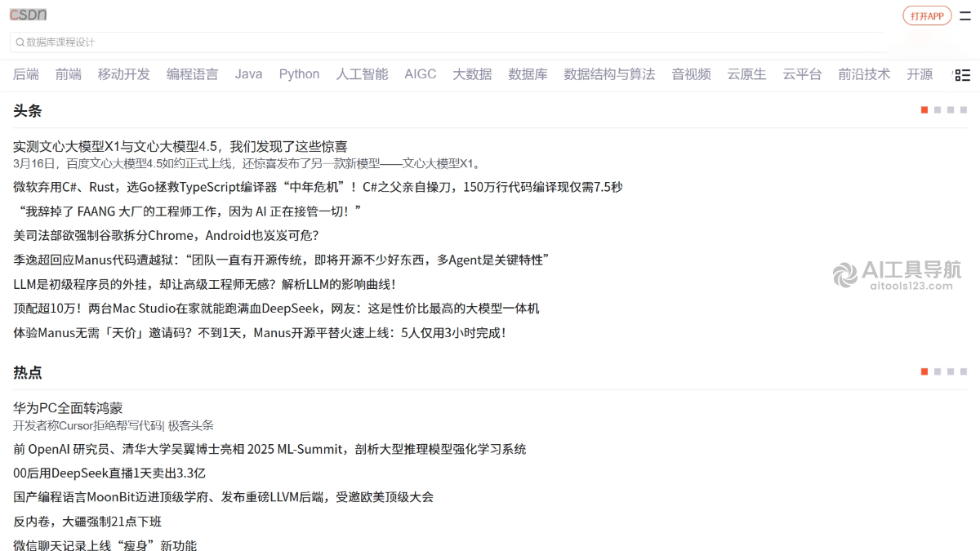Open the 实测文心大模型X1与文心大模型4.5 headline
The image size is (980, 551).
pyautogui.click(x=180, y=146)
